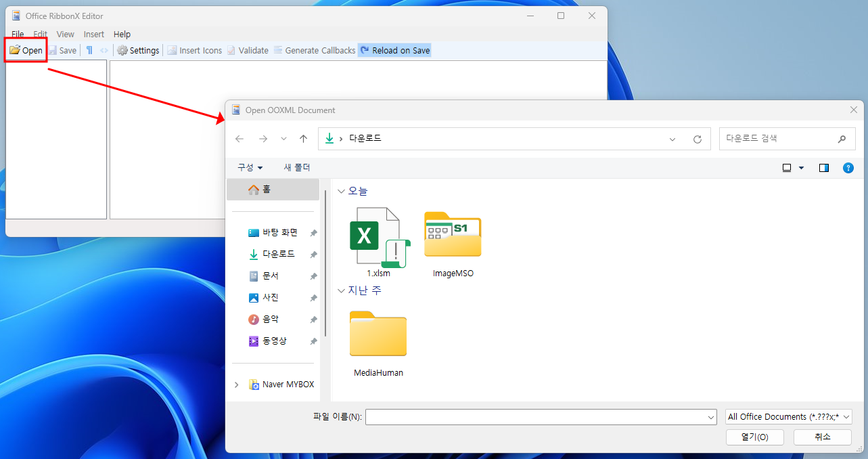This screenshot has width=868, height=459.
Task: Collapse the 오늘 group
Action: 342,190
